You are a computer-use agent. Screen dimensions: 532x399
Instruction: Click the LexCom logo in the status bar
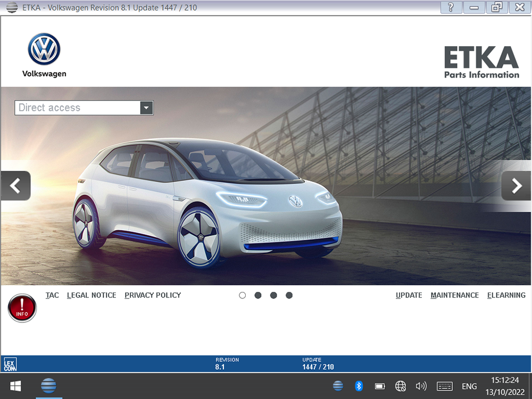tap(10, 365)
